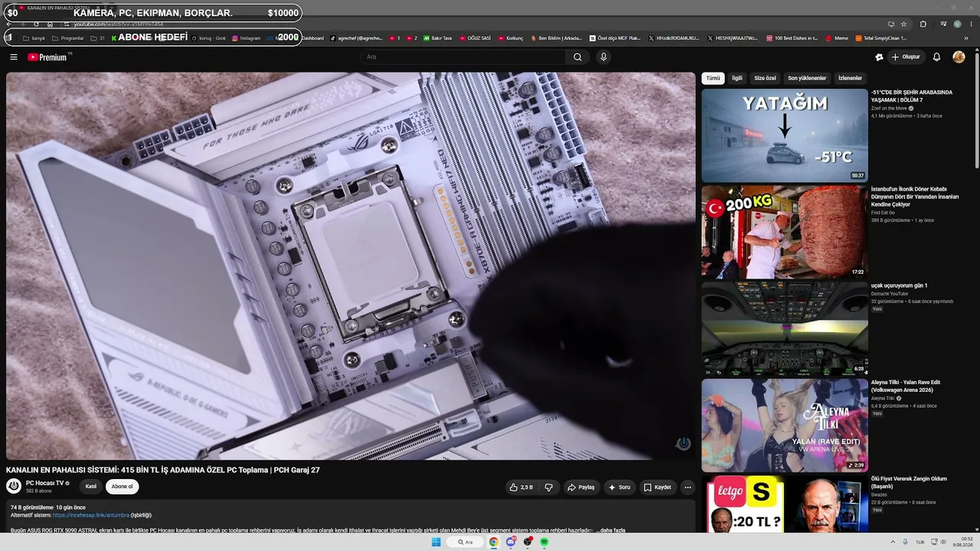Bookmark this page with the star icon
The image size is (980, 551).
pos(903,24)
